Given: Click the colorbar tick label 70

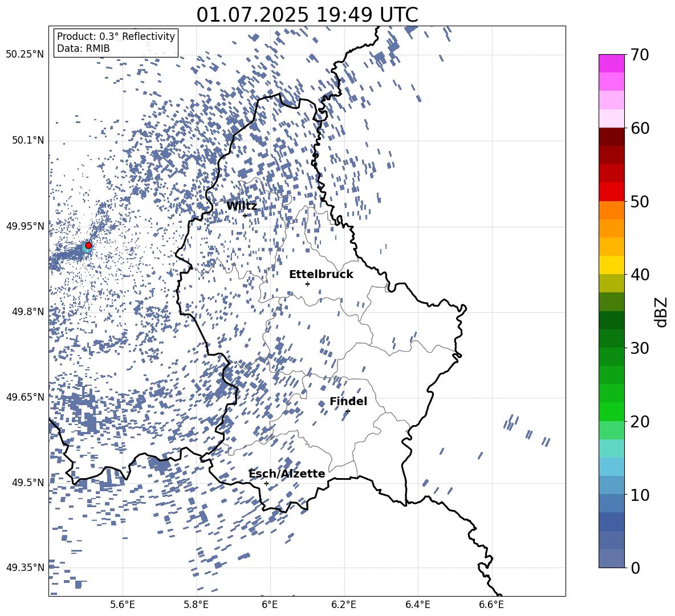Looking at the screenshot, I should pos(640,55).
